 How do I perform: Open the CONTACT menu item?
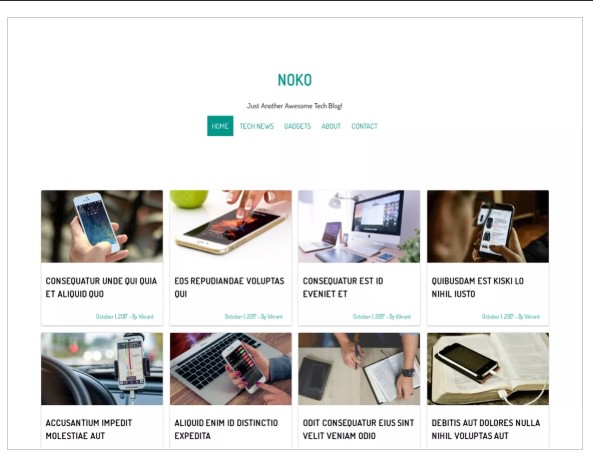(x=365, y=126)
